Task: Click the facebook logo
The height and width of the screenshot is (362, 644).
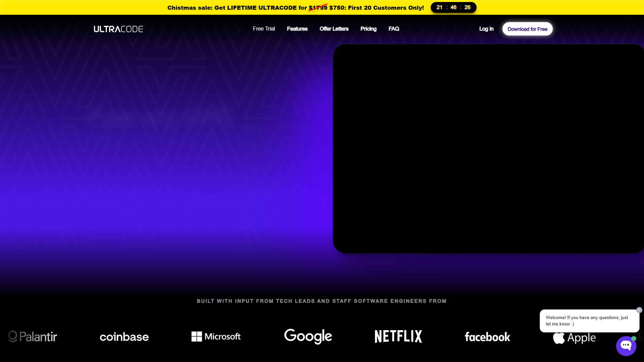Action: (487, 337)
